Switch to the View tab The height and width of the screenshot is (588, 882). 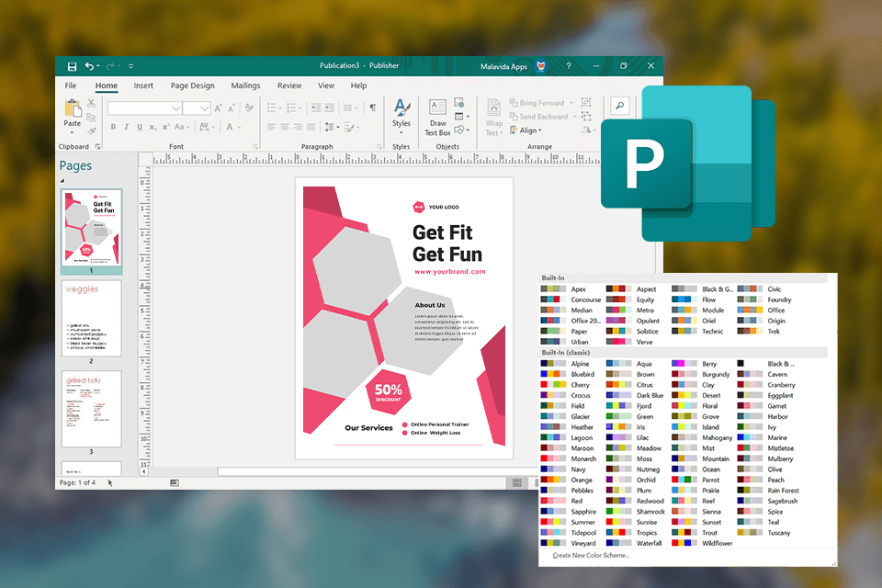click(x=325, y=85)
